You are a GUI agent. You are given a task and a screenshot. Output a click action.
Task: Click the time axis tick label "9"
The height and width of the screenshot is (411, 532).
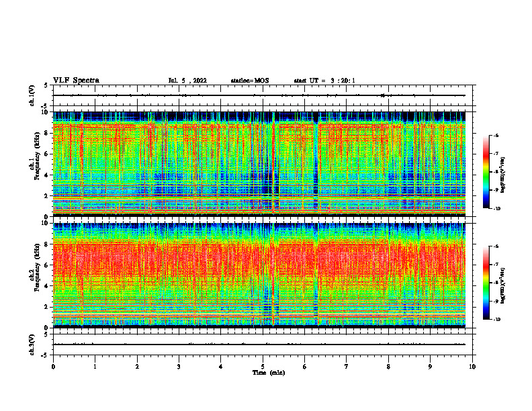[x=430, y=367]
